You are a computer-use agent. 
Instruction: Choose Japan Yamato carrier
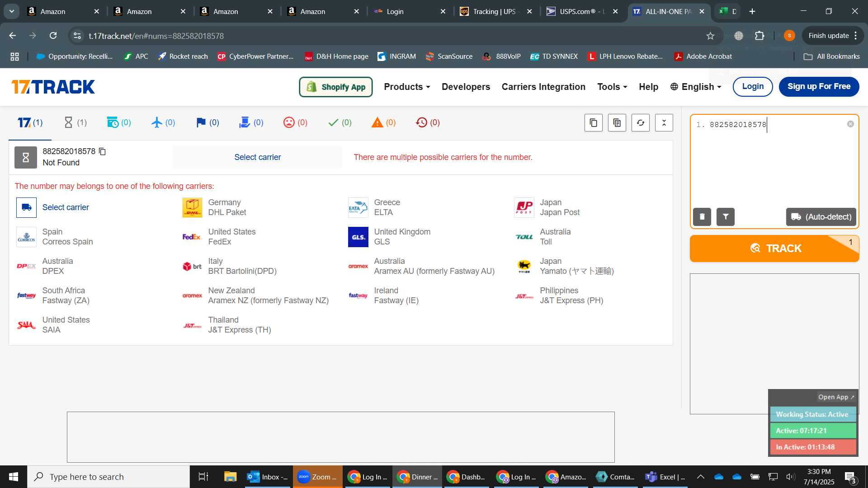[564, 266]
